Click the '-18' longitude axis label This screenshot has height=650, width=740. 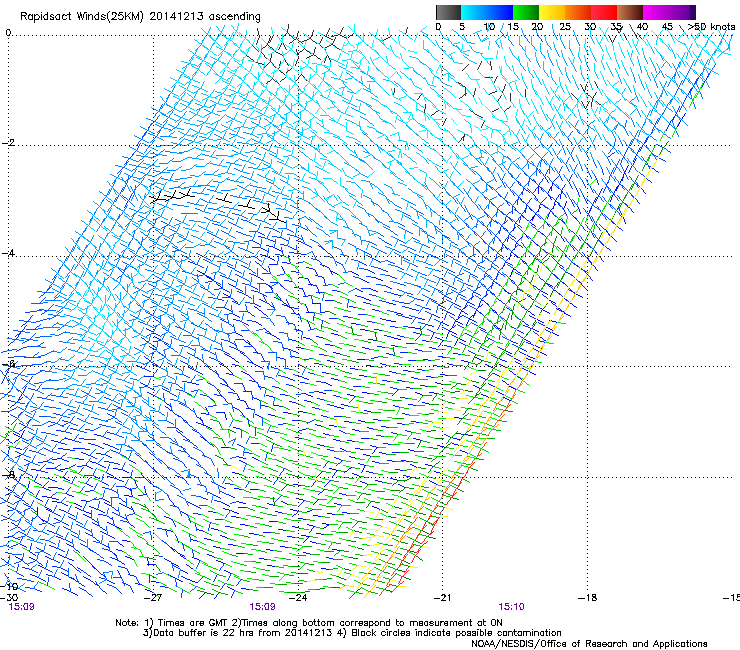587,598
